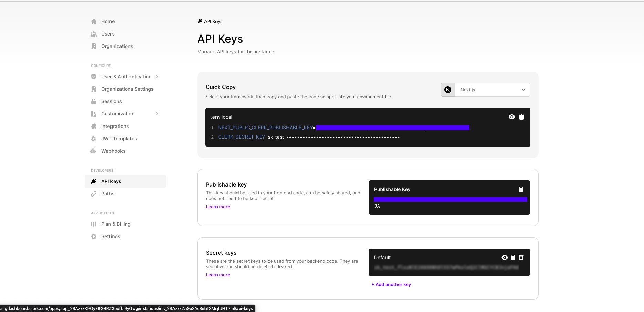Open the Home page from sidebar
This screenshot has width=644, height=312.
click(108, 21)
